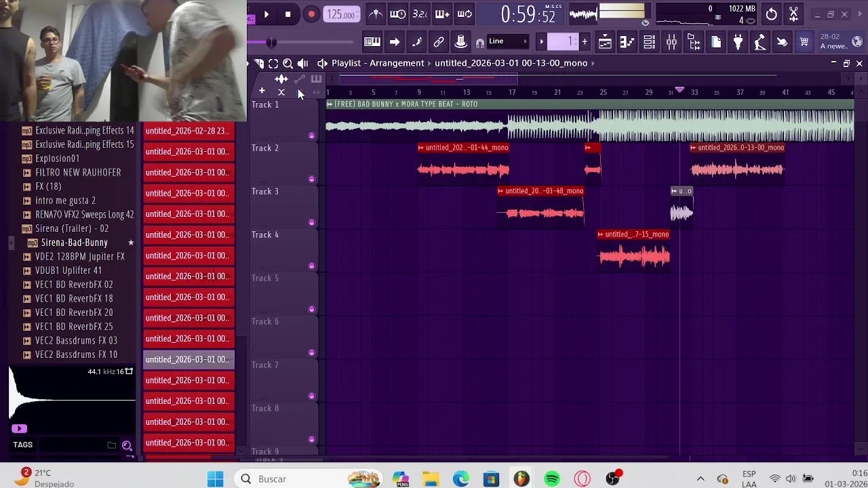868x488 pixels.
Task: Toggle typing keyboard to piano icon
Action: click(372, 42)
